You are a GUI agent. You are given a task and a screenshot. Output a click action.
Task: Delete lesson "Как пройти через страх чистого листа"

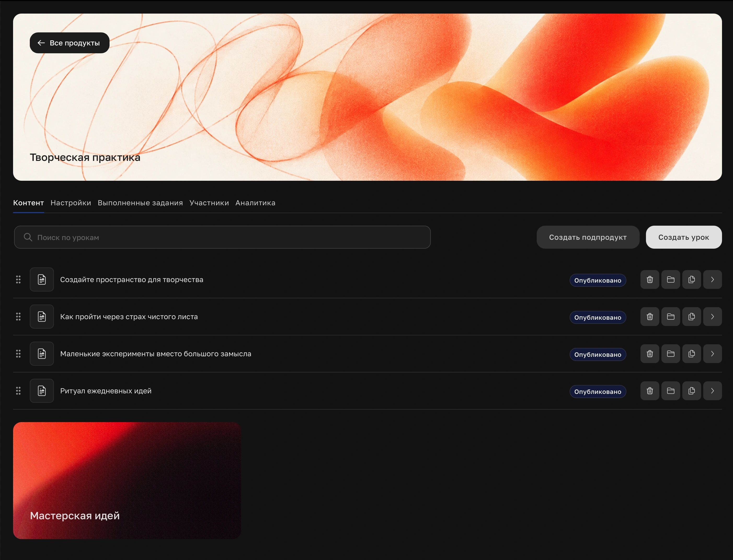click(x=650, y=316)
